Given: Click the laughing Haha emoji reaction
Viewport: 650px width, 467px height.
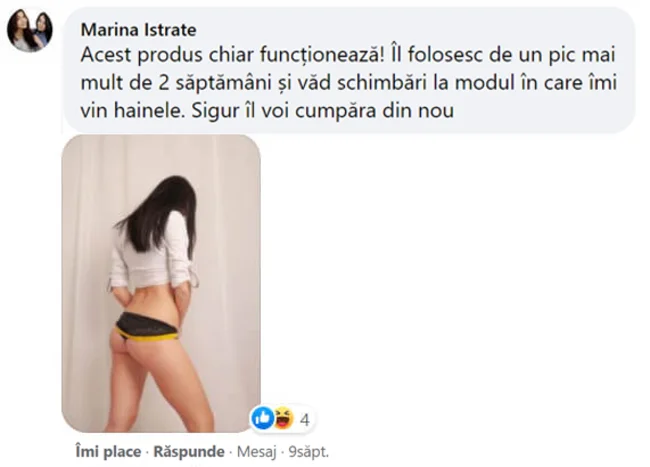Looking at the screenshot, I should pos(283,418).
